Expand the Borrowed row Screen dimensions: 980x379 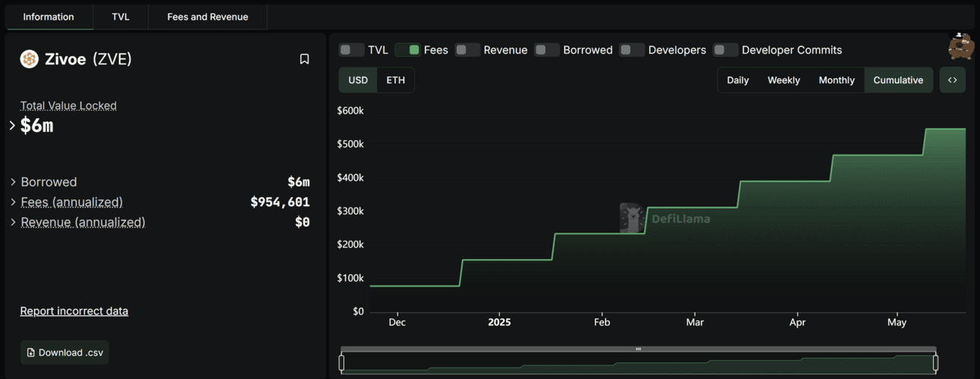[14, 182]
